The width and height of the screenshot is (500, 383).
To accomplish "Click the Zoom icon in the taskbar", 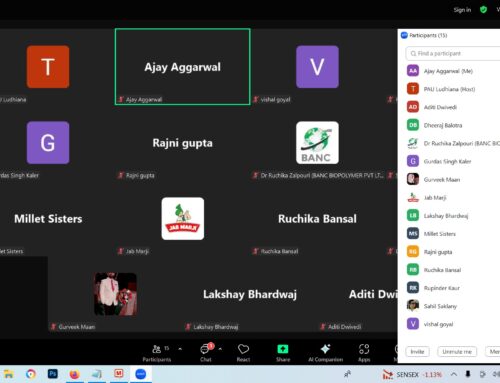I will 141,374.
